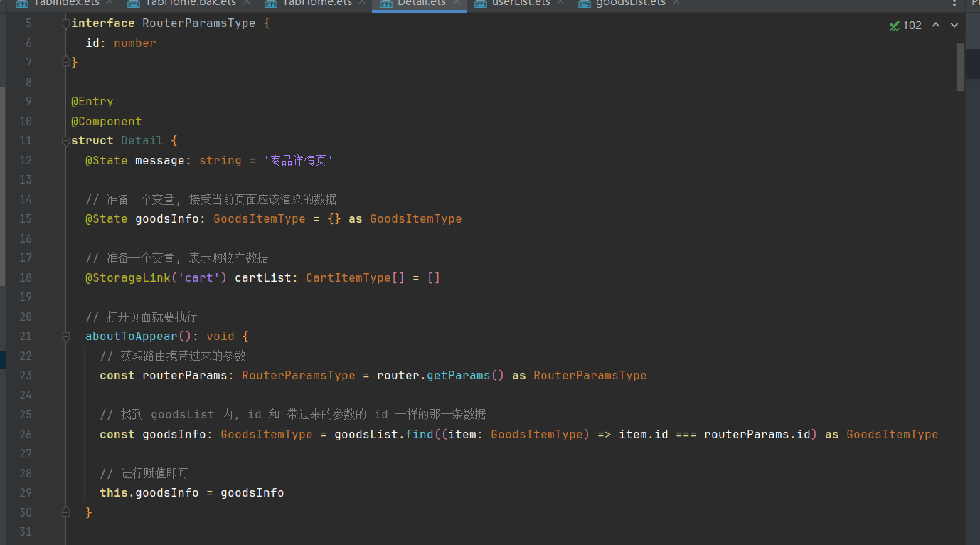Image resolution: width=980 pixels, height=545 pixels.
Task: Click the message state variable name
Action: [x=160, y=160]
